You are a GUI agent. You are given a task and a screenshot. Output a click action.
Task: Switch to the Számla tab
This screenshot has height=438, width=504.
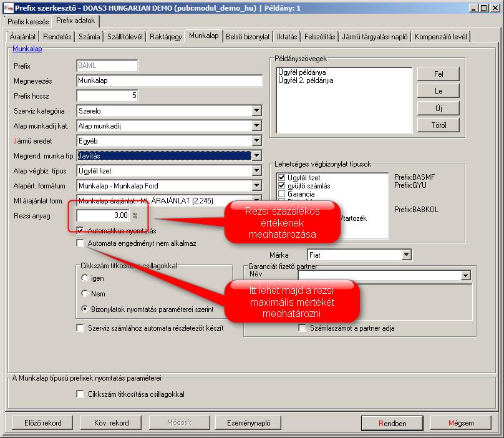(89, 37)
